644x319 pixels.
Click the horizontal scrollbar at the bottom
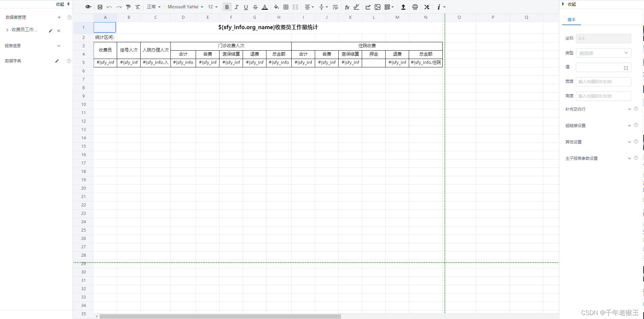[220, 316]
